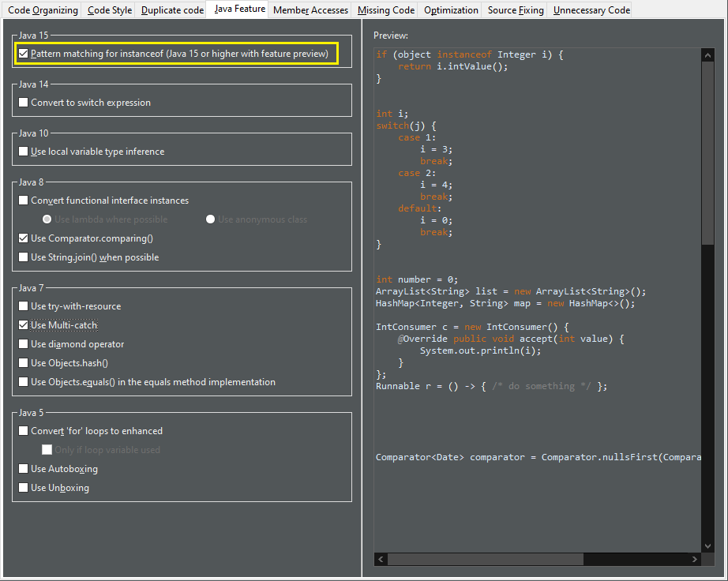728x581 pixels.
Task: Open the Code Style tab
Action: click(x=110, y=9)
